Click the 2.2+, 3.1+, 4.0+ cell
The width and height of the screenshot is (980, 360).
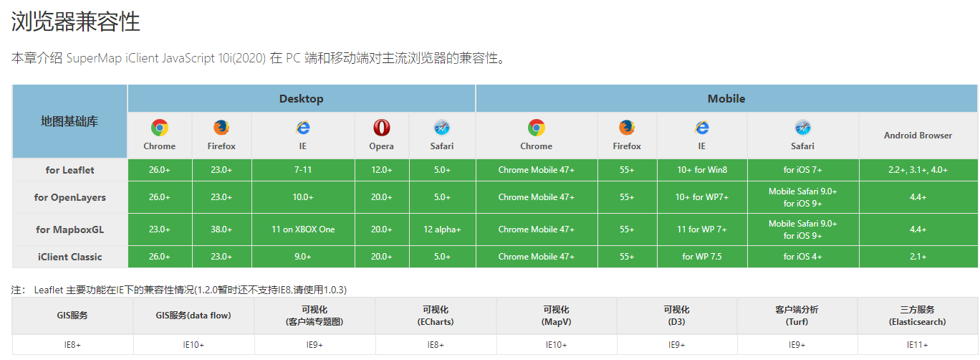[x=918, y=170]
